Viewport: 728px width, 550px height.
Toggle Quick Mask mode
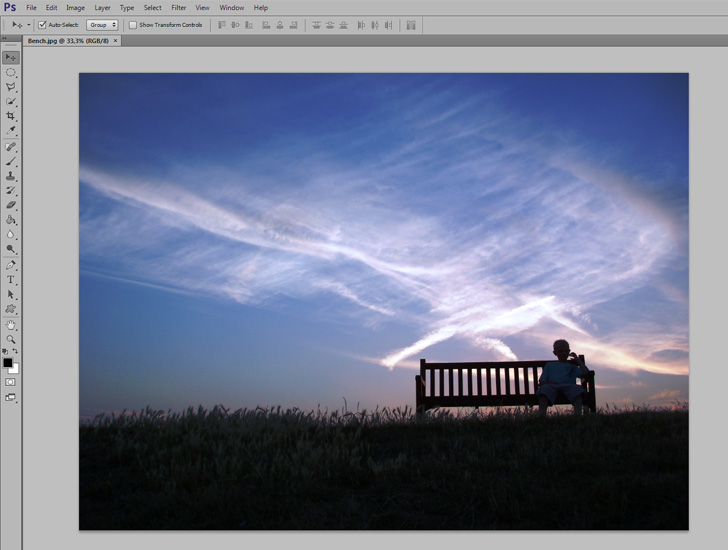click(11, 382)
